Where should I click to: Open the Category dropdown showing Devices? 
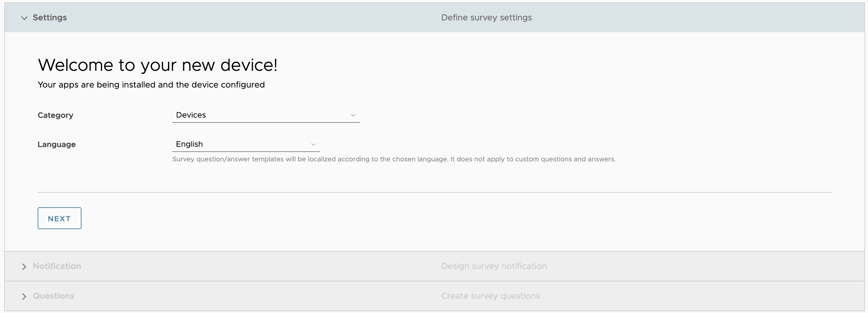[266, 115]
